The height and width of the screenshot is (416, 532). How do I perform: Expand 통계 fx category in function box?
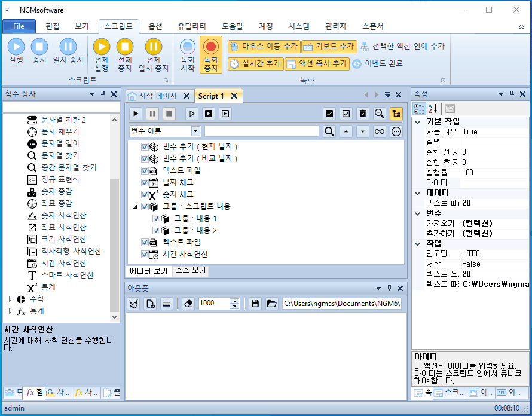coord(10,311)
